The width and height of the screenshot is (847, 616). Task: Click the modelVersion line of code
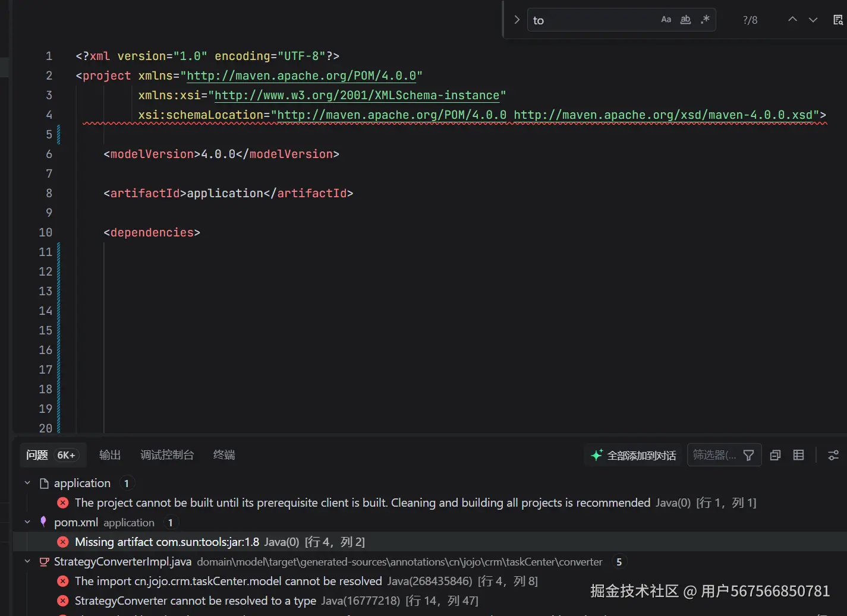coord(221,154)
